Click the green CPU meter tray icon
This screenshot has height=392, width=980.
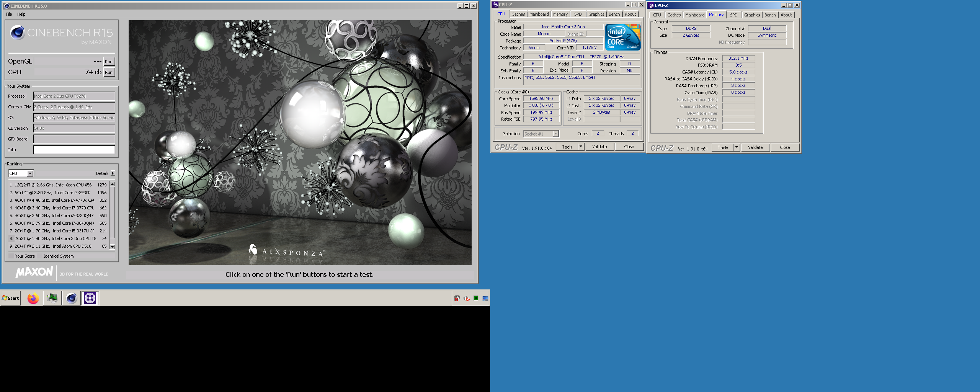475,298
